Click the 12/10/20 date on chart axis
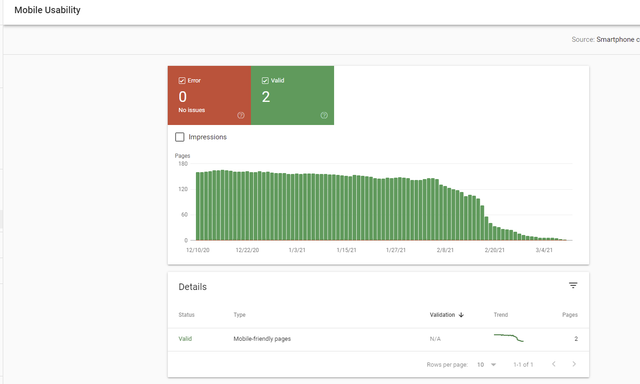Image resolution: width=640 pixels, height=384 pixels. (x=198, y=250)
